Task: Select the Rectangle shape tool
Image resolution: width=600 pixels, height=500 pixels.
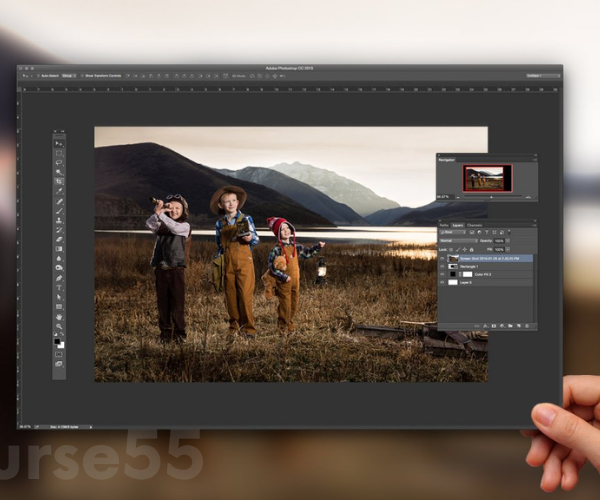Action: click(x=59, y=307)
